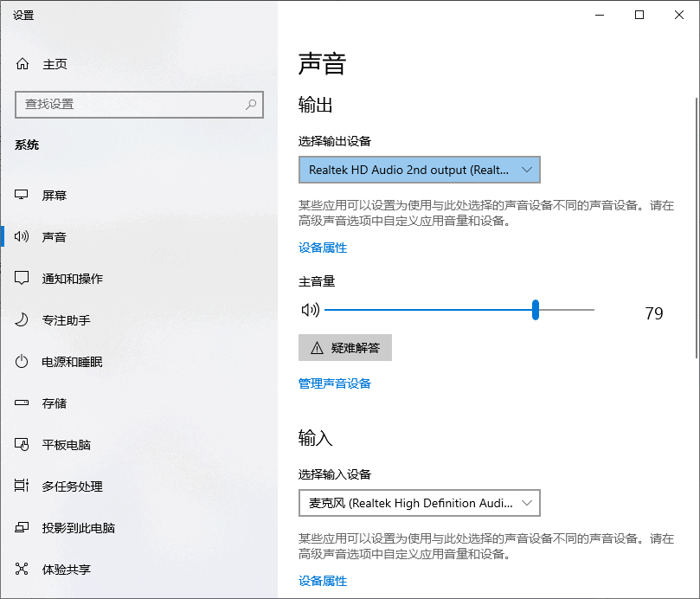Adjust the 主音量 volume slider
Screen dimensions: 700x599
coord(536,309)
